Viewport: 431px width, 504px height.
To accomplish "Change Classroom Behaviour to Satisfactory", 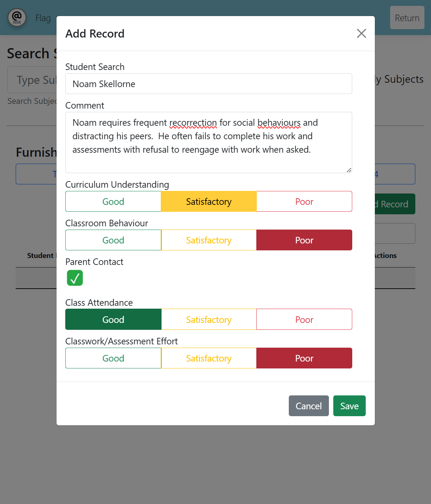I will tap(209, 240).
